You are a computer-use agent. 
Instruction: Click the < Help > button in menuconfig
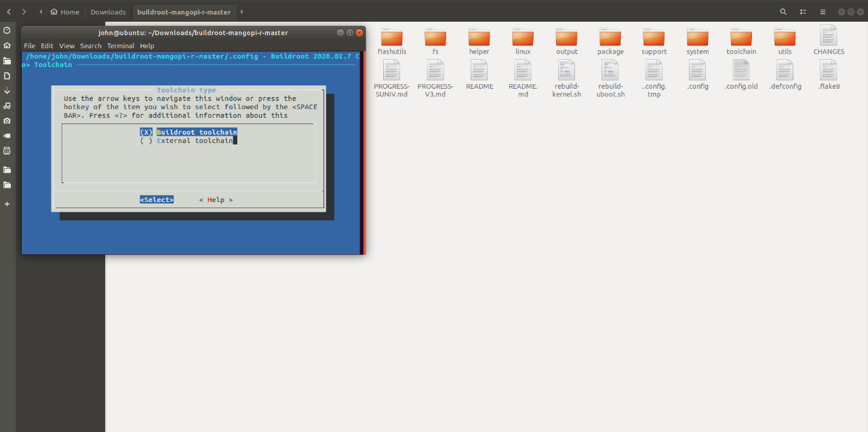coord(216,199)
